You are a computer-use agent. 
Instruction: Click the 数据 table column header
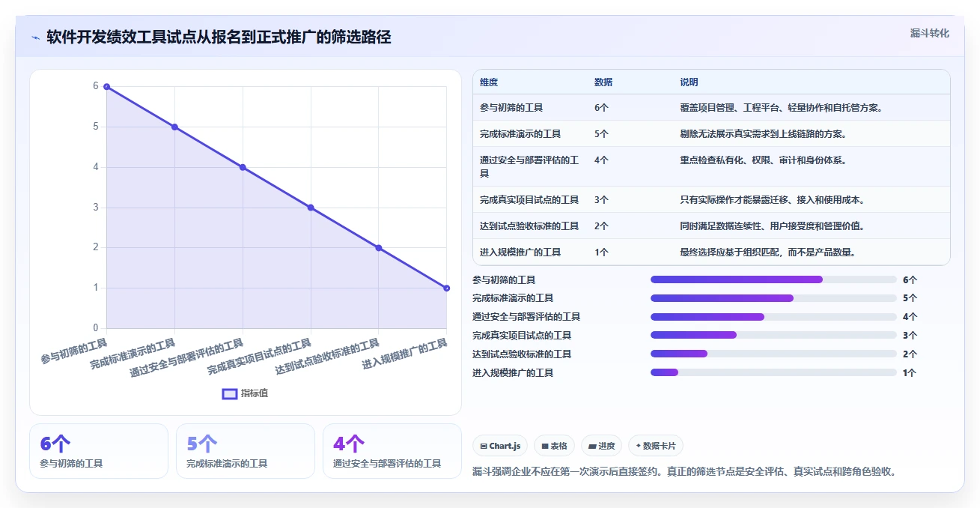(x=603, y=82)
